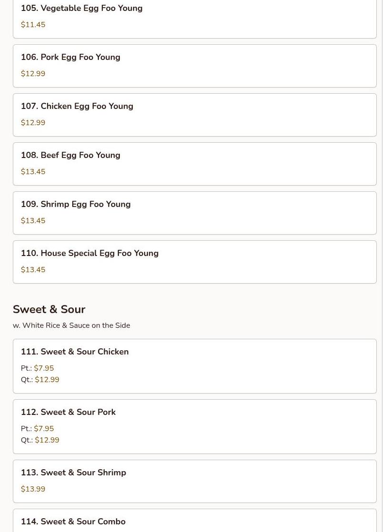The width and height of the screenshot is (392, 532).
Task: Open 105. Vegetable Egg Foo Young item
Action: point(81,9)
